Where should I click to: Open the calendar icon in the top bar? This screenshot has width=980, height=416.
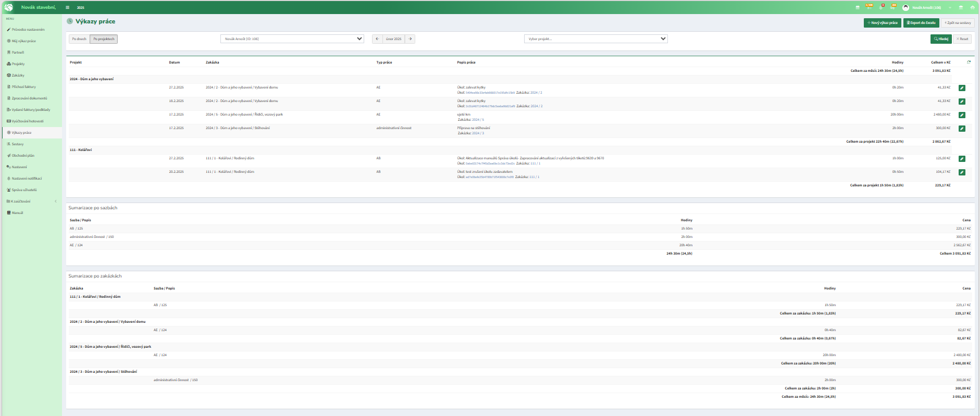point(858,7)
